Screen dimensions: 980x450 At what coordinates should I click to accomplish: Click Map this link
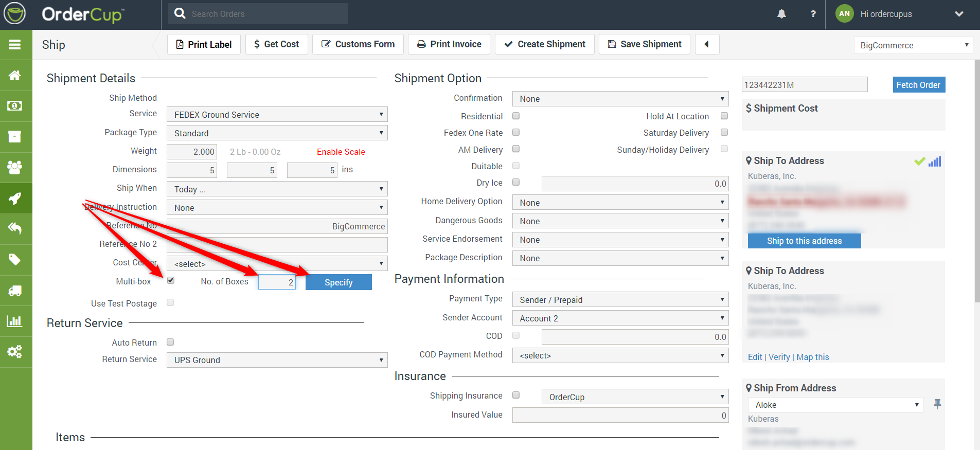click(x=813, y=357)
